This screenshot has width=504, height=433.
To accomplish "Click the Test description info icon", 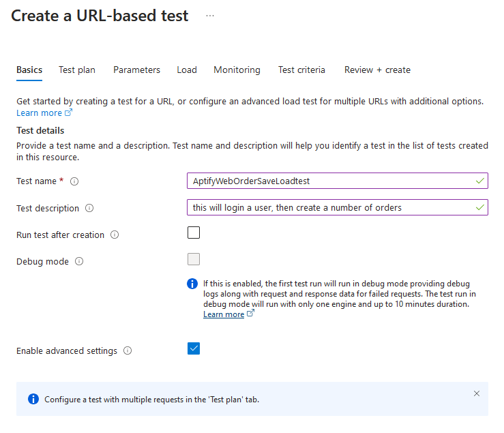I will pos(89,208).
